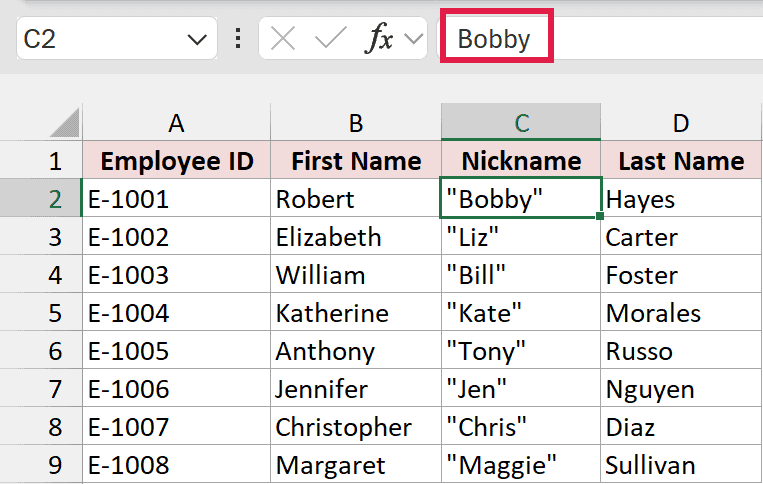Select the last name cell Sullivan
Image resolution: width=763 pixels, height=484 pixels.
point(681,464)
